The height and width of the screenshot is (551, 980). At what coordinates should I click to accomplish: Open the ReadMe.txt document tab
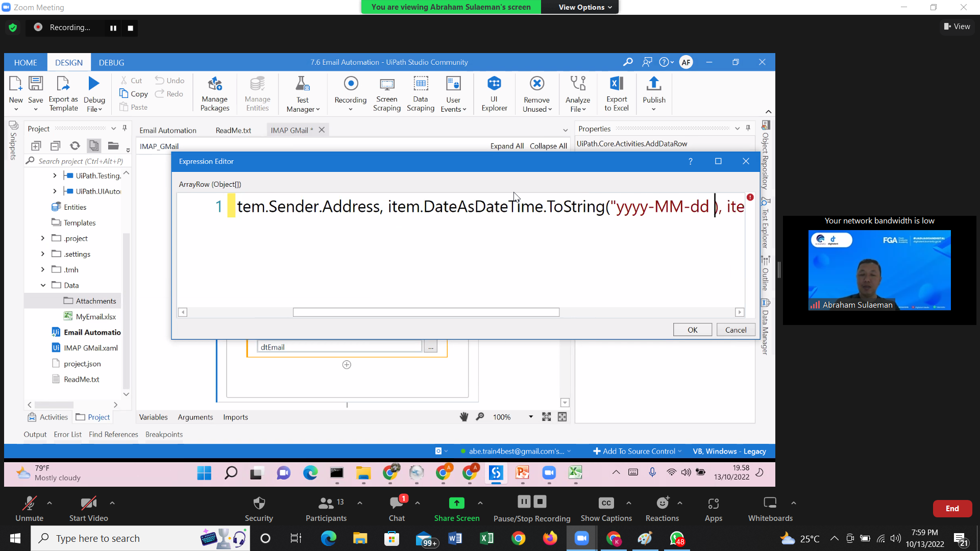pyautogui.click(x=233, y=130)
